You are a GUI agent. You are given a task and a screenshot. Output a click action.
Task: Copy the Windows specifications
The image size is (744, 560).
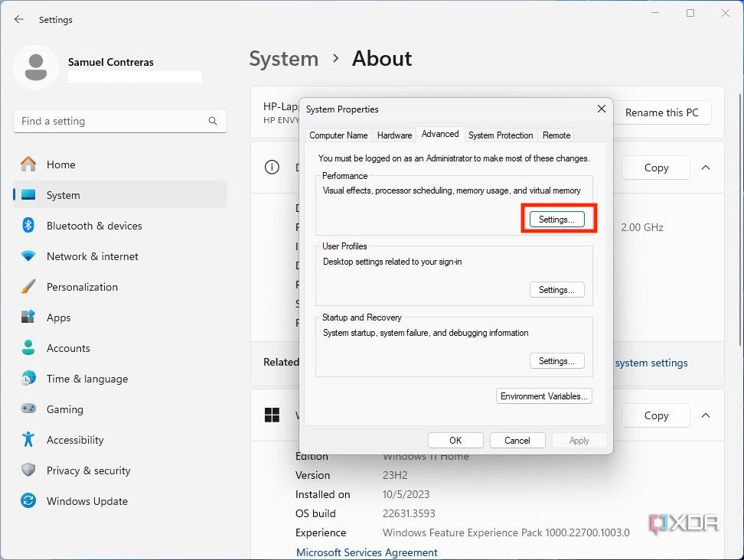point(656,415)
